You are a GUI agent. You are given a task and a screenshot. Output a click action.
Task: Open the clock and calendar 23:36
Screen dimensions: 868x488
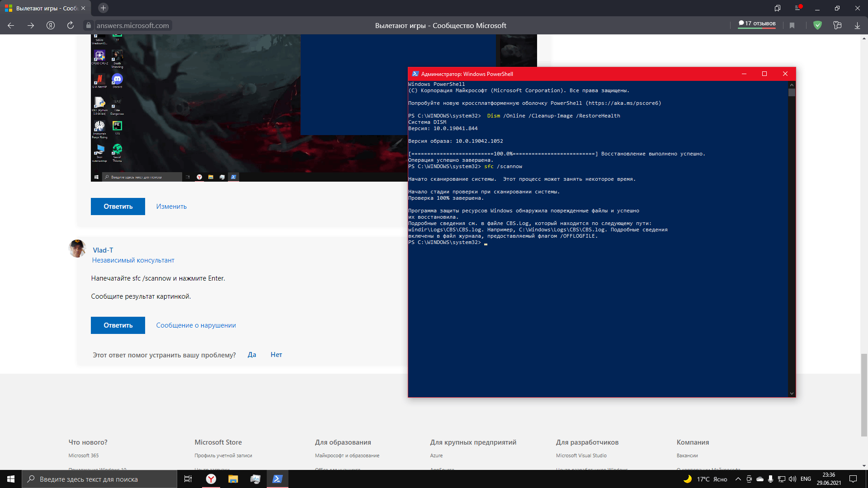[829, 479]
